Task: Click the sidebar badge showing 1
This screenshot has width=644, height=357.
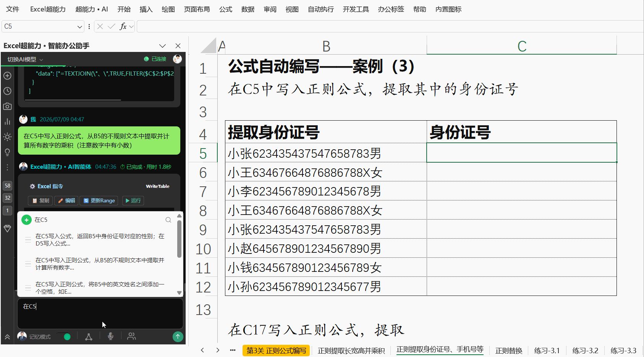Action: [7, 210]
